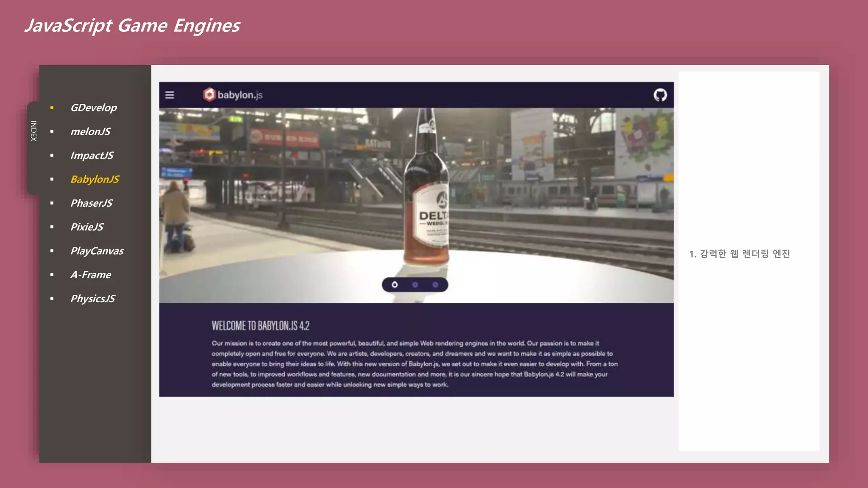Image resolution: width=868 pixels, height=488 pixels.
Task: Click the highlighted BabylonJS entry
Action: (x=95, y=179)
